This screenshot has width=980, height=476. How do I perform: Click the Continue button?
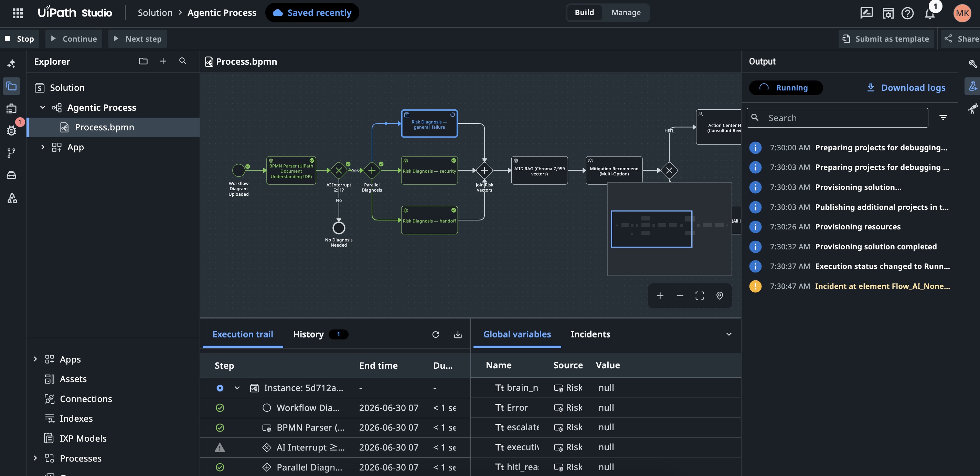click(x=74, y=39)
